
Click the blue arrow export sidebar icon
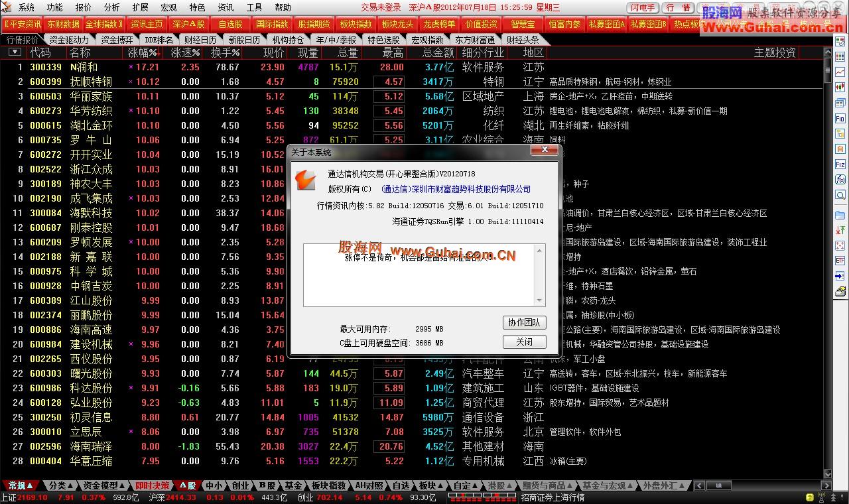click(840, 277)
